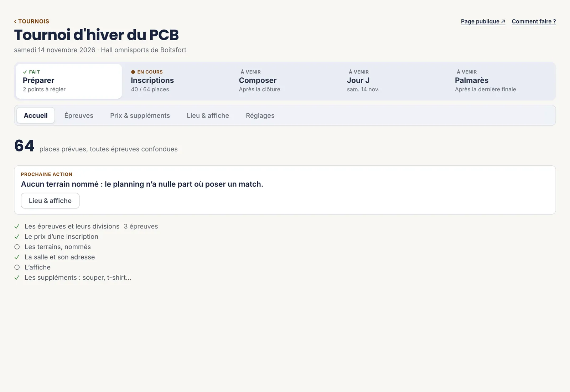Click the Le prix d'une inscription item

click(61, 237)
